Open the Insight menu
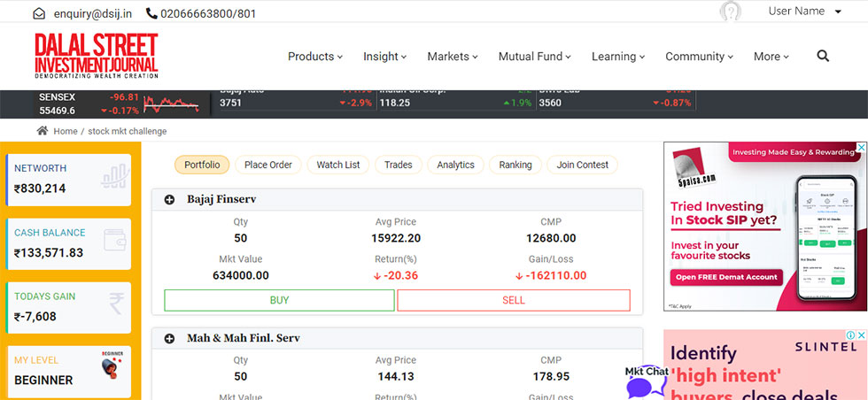 (384, 57)
